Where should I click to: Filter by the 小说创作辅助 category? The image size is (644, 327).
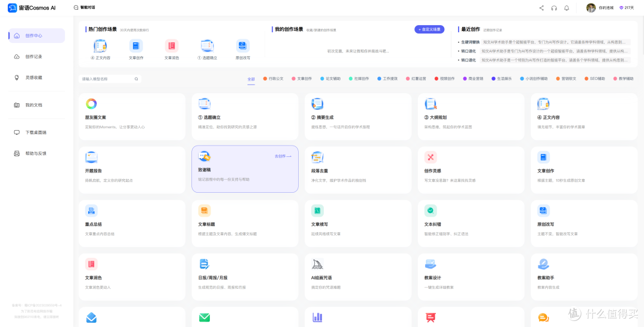coord(534,78)
